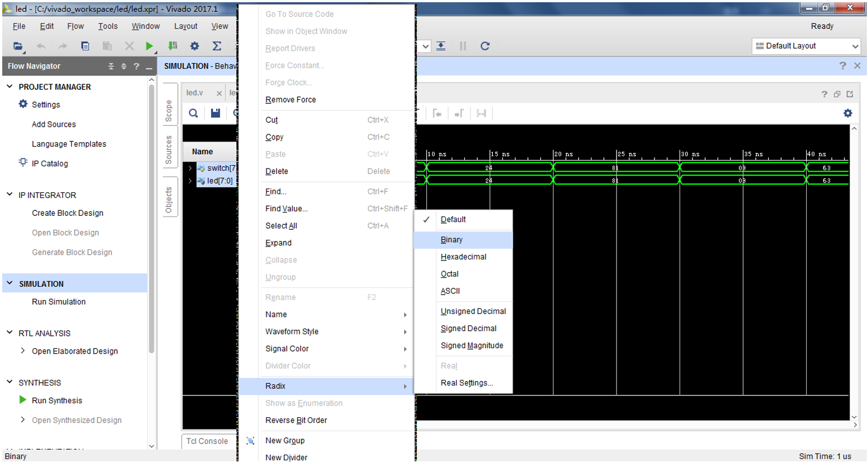
Task: Collapse the PROJECT MANAGER section
Action: click(9, 86)
